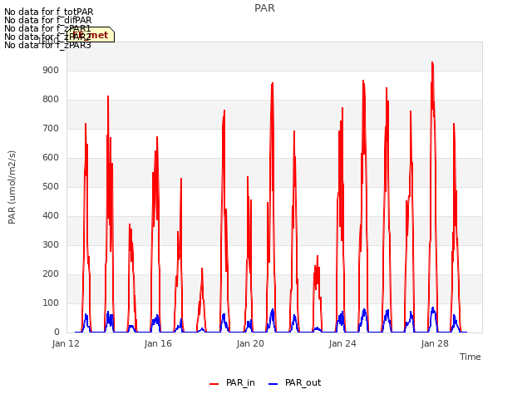Click the 900 y-axis tick label
The image size is (532, 399).
coord(51,70)
